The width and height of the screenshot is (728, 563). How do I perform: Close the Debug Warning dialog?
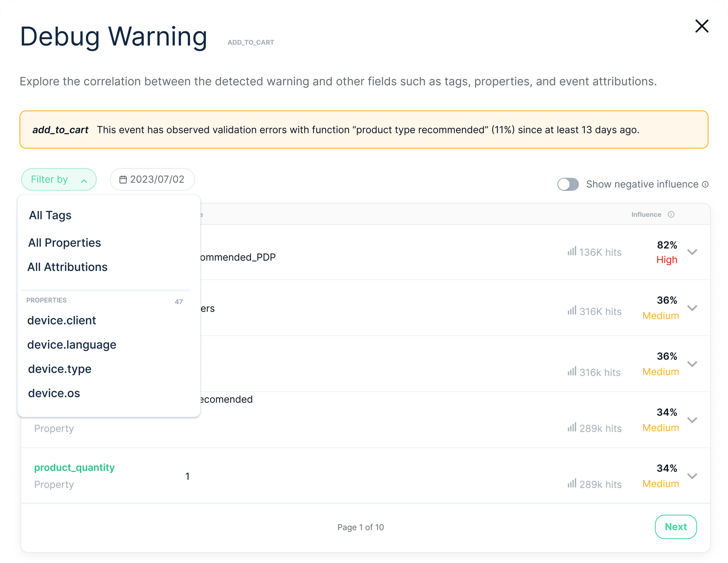[701, 26]
